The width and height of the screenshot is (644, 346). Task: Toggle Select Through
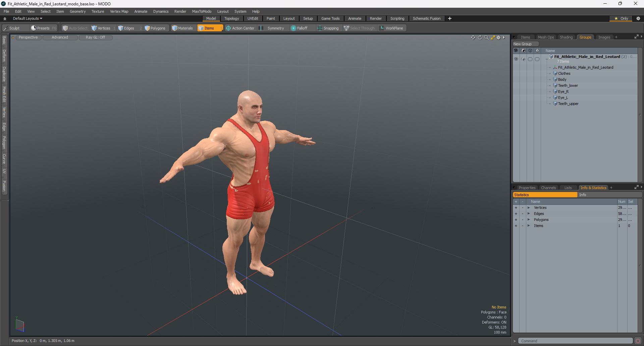pos(359,28)
